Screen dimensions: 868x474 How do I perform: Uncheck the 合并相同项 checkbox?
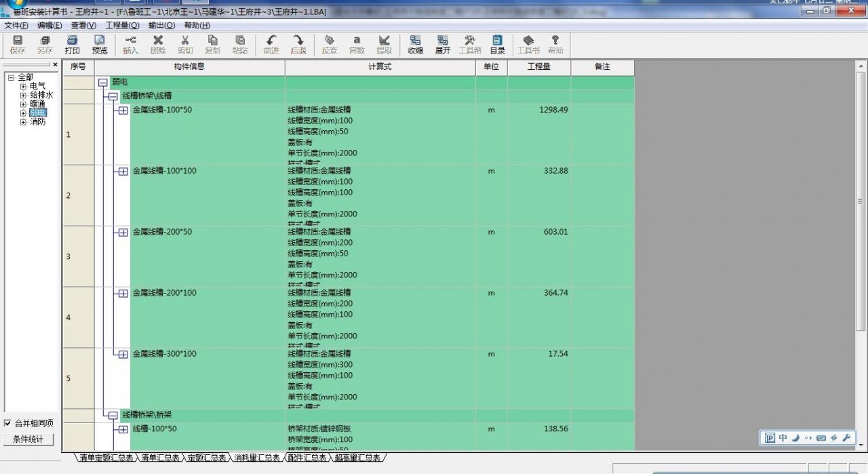8,423
